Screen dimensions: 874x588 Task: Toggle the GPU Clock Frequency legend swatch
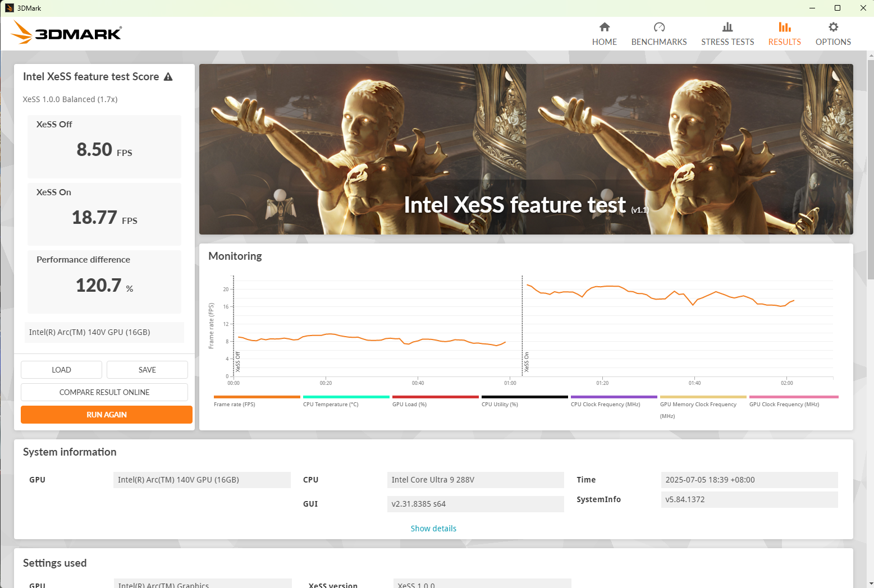coord(794,397)
